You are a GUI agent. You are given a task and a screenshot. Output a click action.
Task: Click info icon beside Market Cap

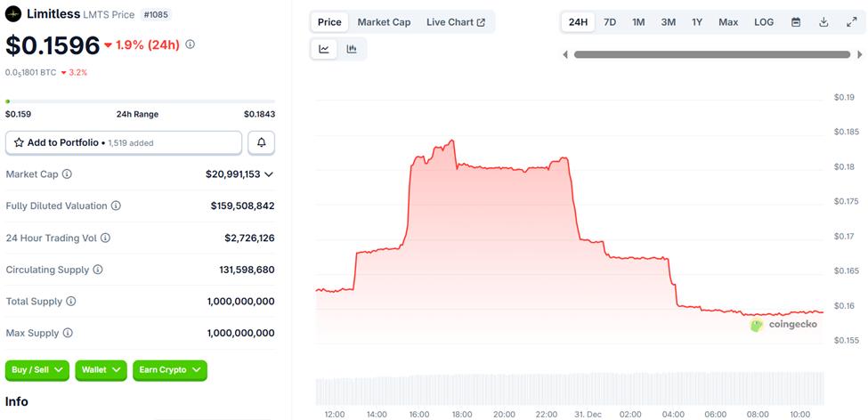(x=67, y=174)
